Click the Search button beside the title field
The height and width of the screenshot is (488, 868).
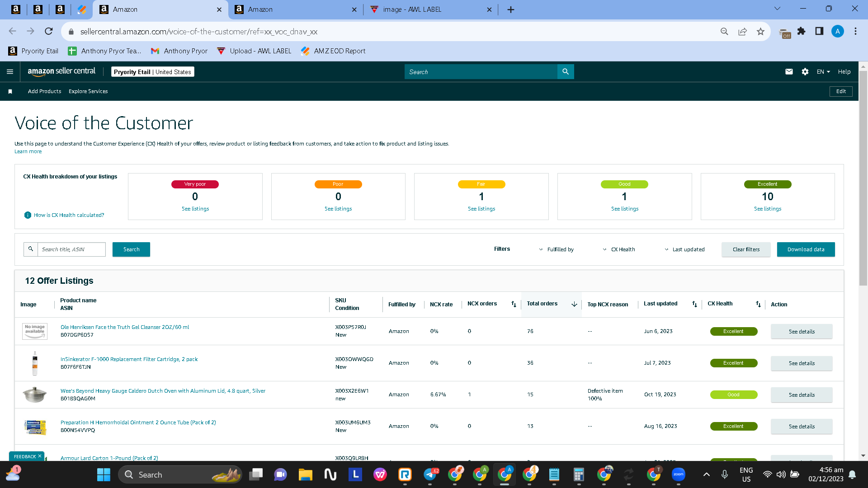pos(131,249)
